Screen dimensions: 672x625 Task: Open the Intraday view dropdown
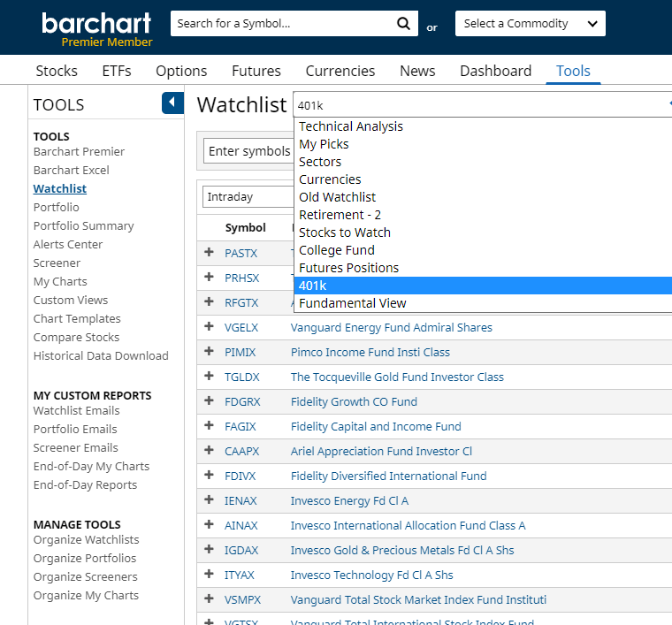(x=248, y=197)
